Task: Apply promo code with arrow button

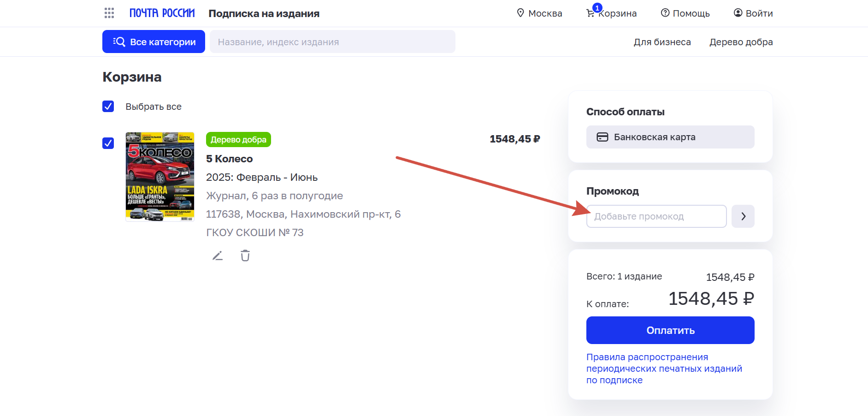Action: 743,216
